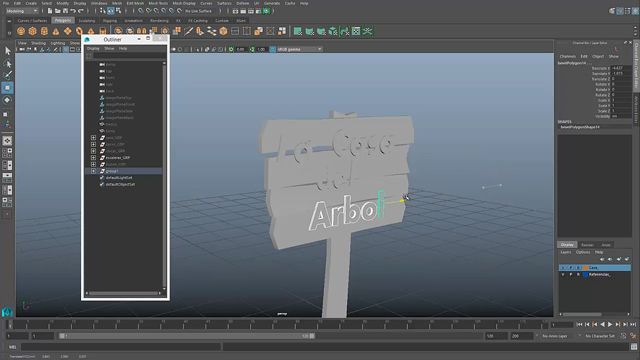
Task: Click the Save Scene disk icon
Action: (x=65, y=11)
